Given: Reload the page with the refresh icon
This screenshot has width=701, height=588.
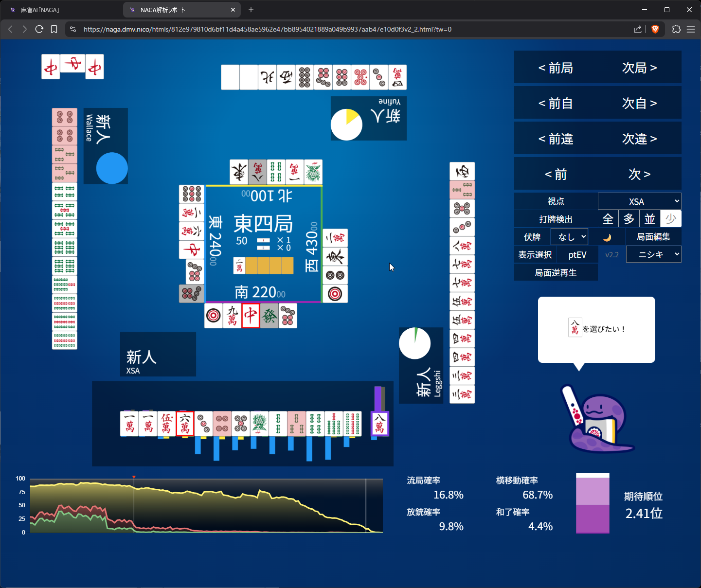Looking at the screenshot, I should [39, 29].
